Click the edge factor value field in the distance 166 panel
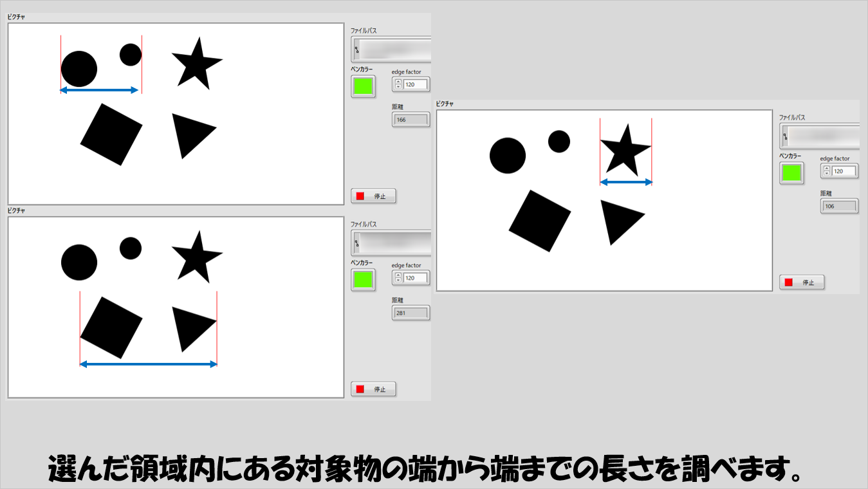This screenshot has height=489, width=868. pyautogui.click(x=415, y=84)
